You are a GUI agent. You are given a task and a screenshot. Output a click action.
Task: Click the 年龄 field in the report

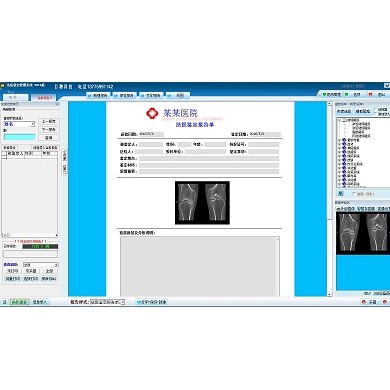coord(215,145)
